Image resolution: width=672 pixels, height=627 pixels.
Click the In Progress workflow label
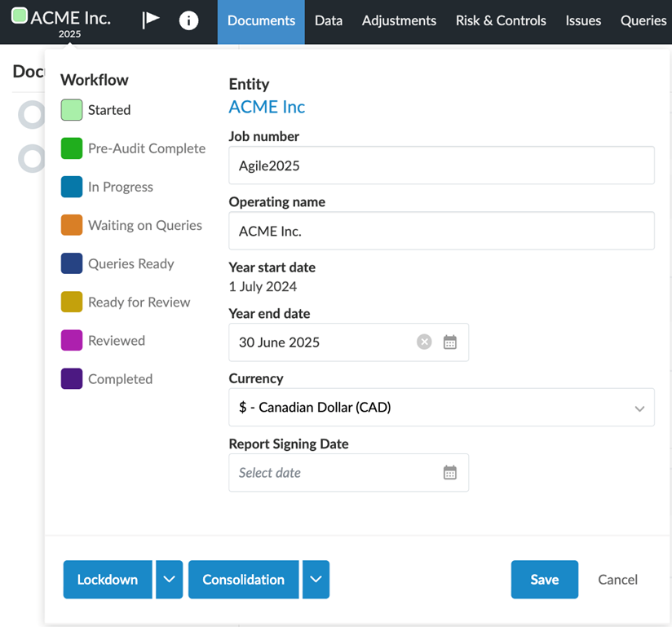coord(121,187)
